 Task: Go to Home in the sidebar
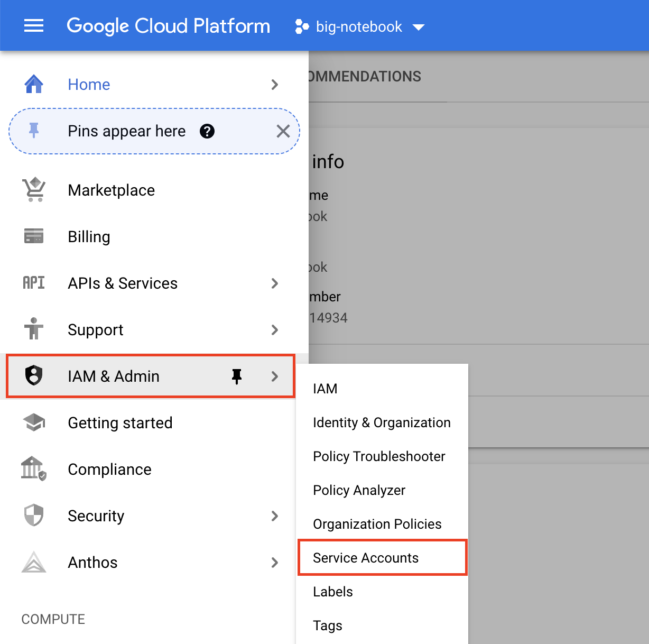coord(89,85)
